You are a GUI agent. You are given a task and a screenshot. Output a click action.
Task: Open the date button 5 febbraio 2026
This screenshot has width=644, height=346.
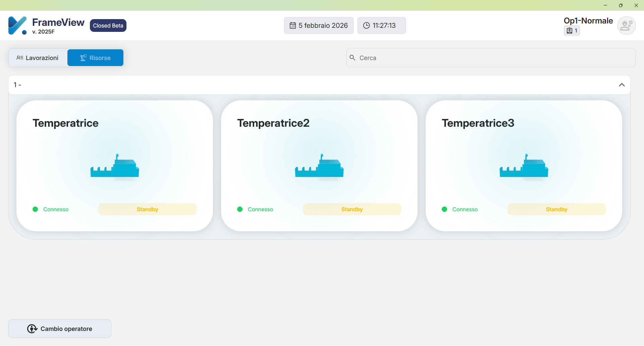(x=319, y=25)
